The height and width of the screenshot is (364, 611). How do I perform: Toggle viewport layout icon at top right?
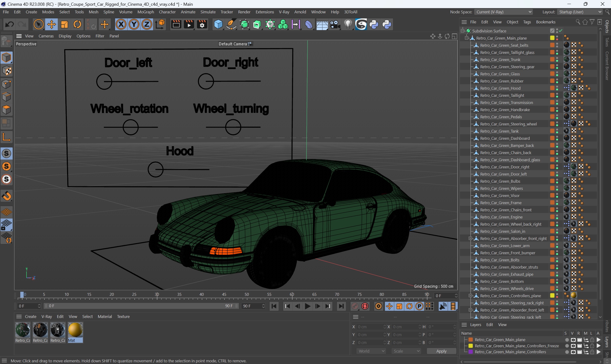454,36
